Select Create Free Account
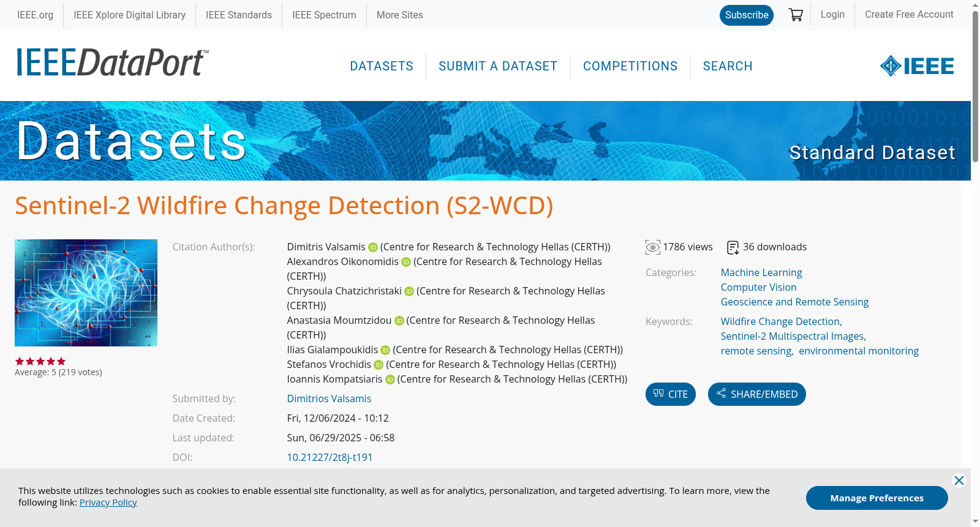980x527 pixels. click(x=909, y=14)
